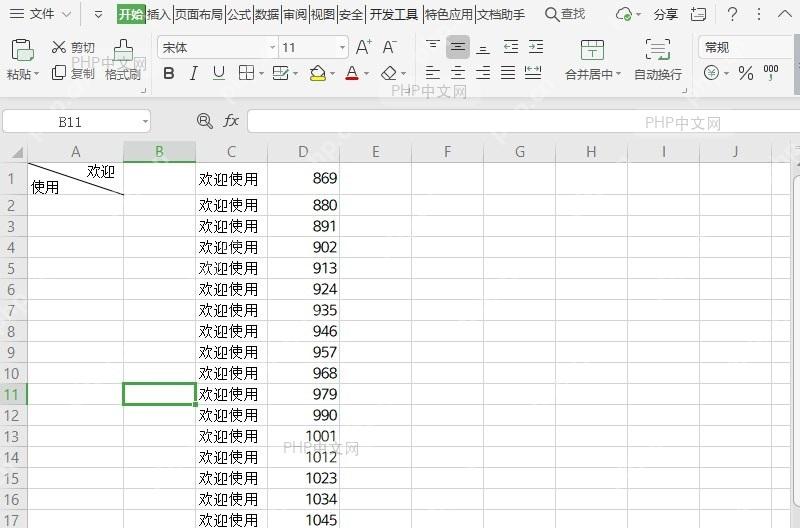800x528 pixels.
Task: Click Auto Wrap Text button
Action: coord(658,60)
